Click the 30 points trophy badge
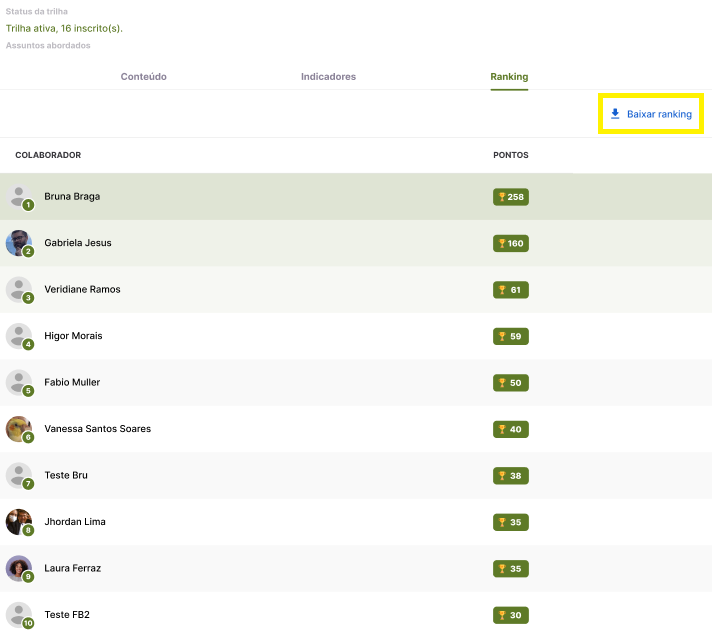 [x=511, y=615]
